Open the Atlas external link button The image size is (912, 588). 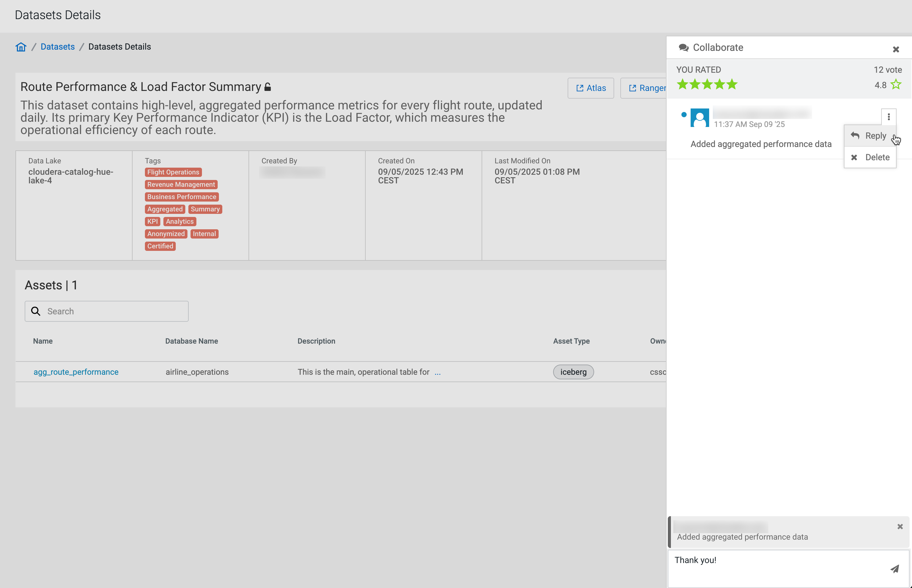590,88
